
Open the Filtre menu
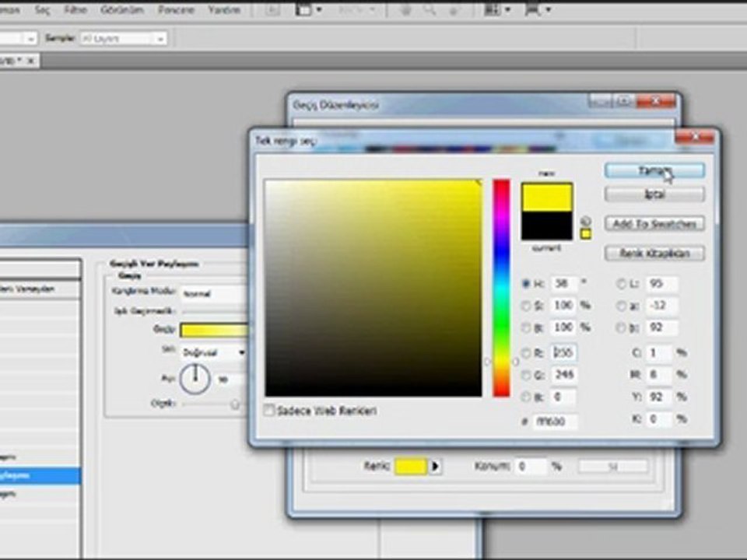(75, 10)
